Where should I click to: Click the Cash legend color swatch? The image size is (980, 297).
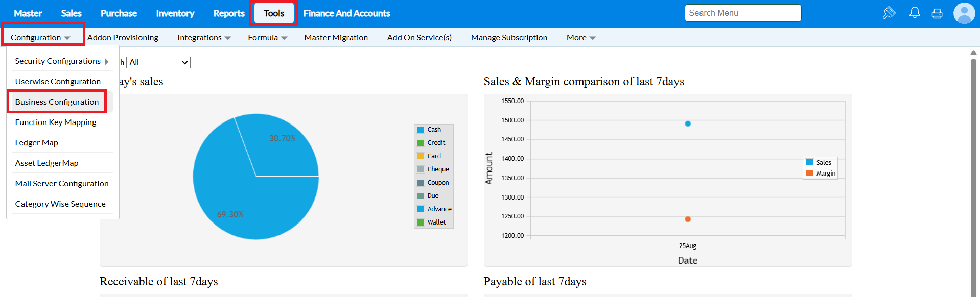(x=421, y=130)
